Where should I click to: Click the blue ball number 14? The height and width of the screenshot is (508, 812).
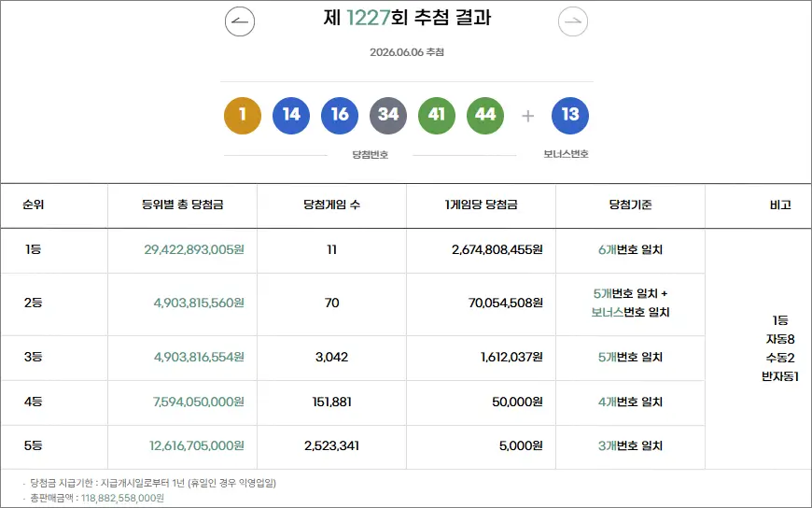point(291,115)
